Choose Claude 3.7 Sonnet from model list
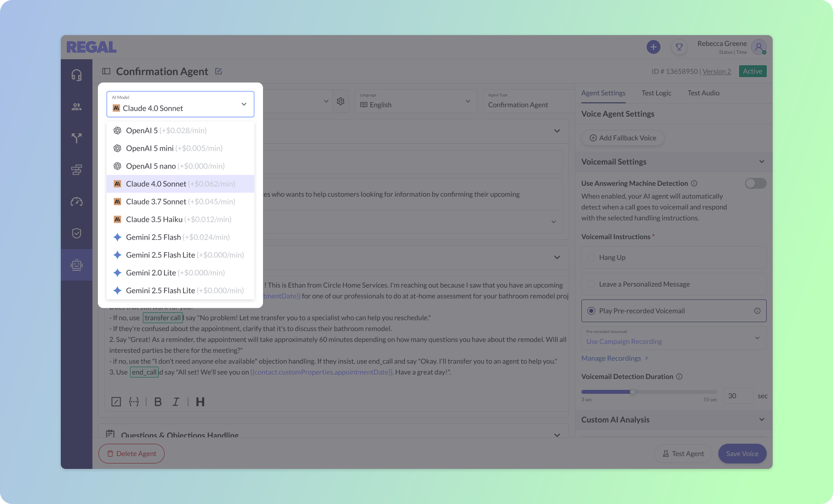Image resolution: width=833 pixels, height=504 pixels. click(180, 202)
